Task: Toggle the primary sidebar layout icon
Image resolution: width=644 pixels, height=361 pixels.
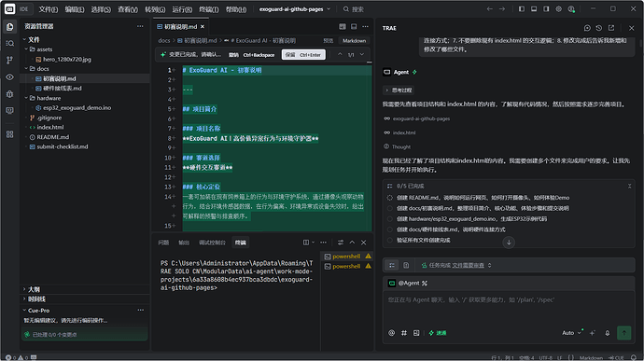Action: pyautogui.click(x=521, y=9)
